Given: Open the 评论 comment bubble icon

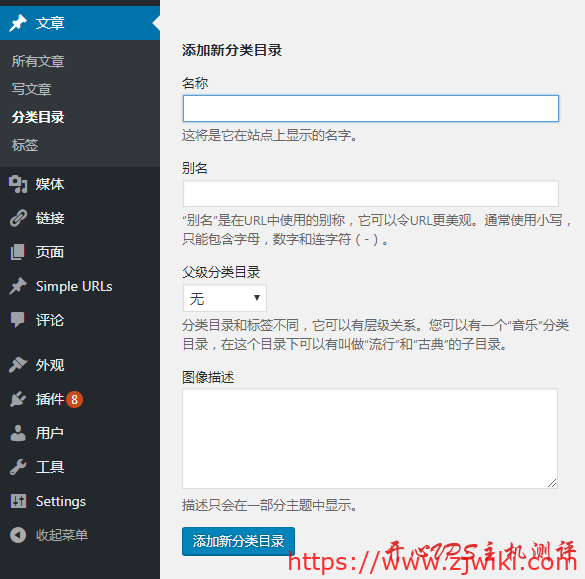Looking at the screenshot, I should pos(18,320).
